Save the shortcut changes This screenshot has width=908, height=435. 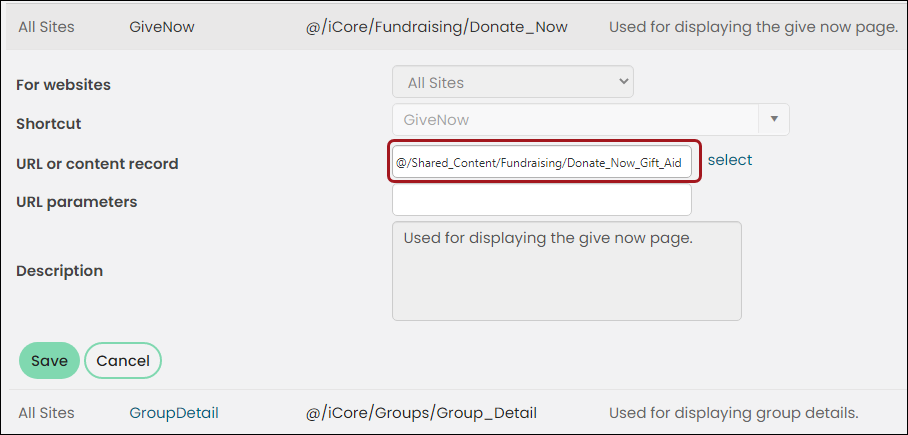(x=49, y=361)
